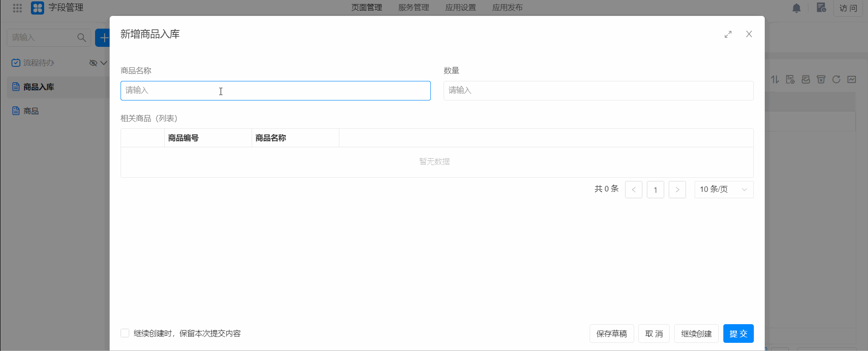The image size is (868, 351).
Task: Expand the 流程待办 chevron
Action: point(104,63)
